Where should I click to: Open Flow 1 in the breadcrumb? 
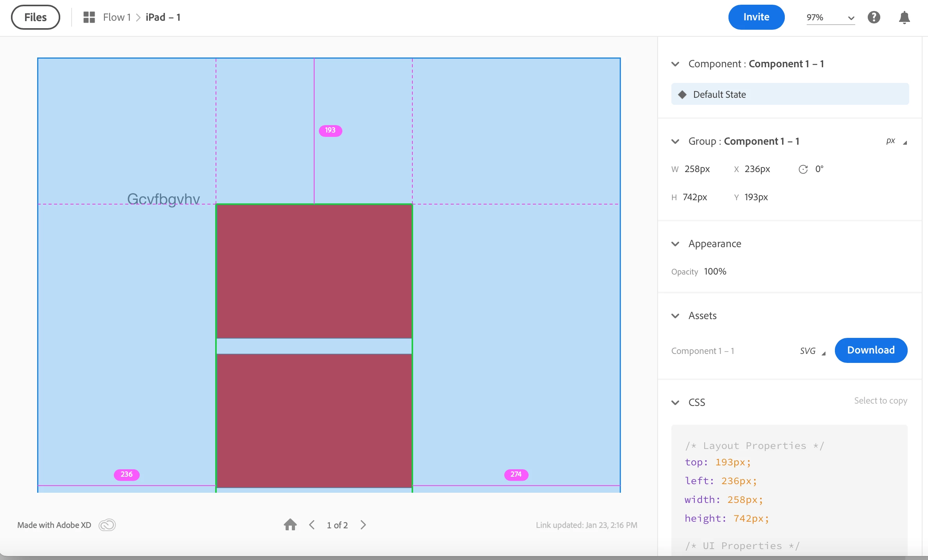pos(117,17)
